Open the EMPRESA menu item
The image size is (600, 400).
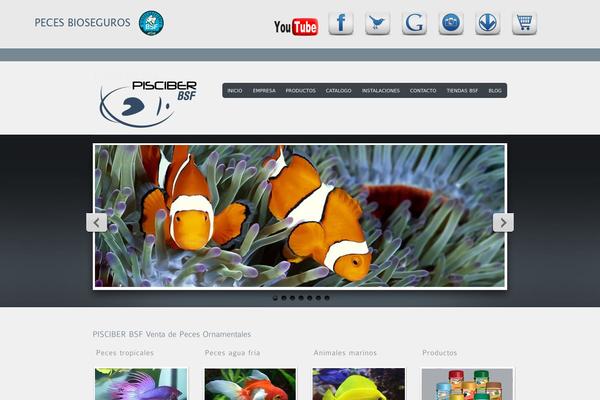(x=264, y=91)
